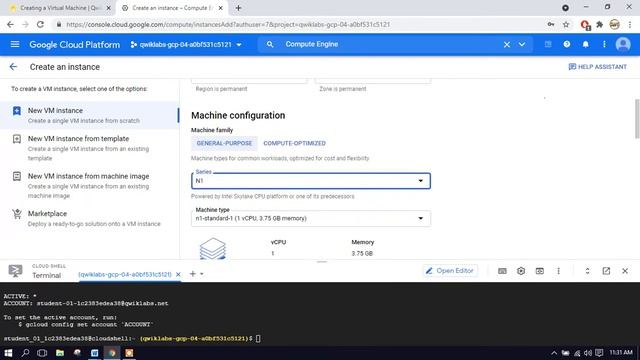The height and width of the screenshot is (360, 640).
Task: Open the notifications bell
Action: 585,44
